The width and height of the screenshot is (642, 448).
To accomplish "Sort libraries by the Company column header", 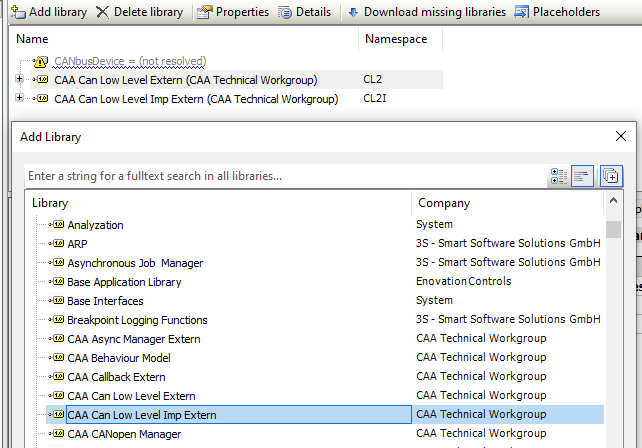I will pos(443,203).
